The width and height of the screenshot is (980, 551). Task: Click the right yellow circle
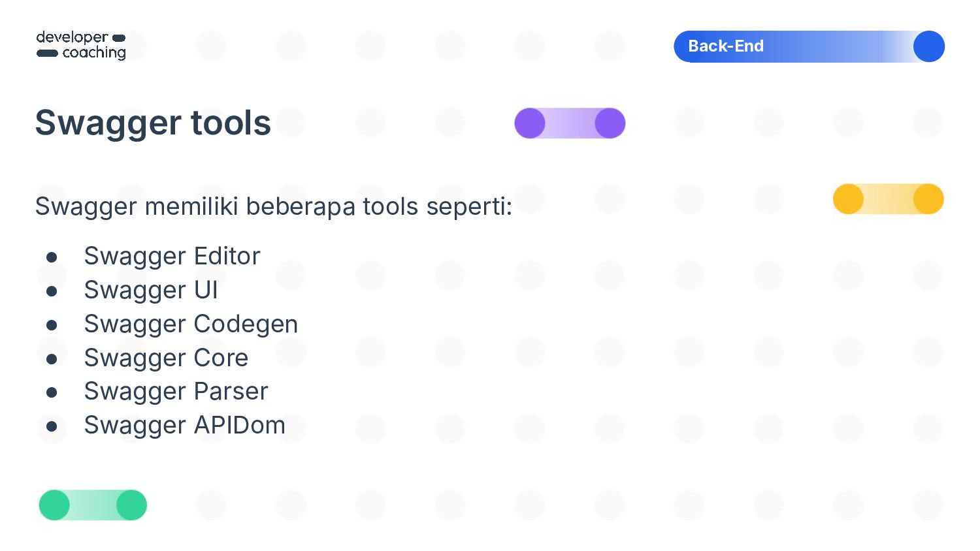(928, 199)
